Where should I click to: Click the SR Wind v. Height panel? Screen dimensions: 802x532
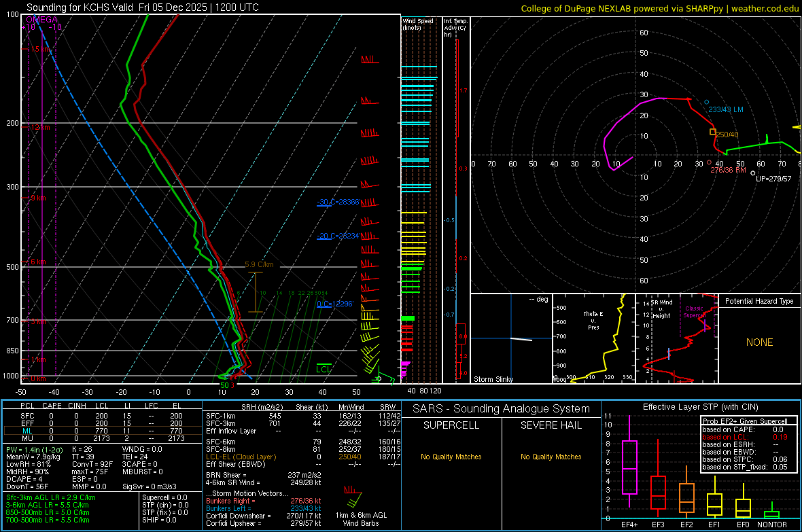pos(677,338)
